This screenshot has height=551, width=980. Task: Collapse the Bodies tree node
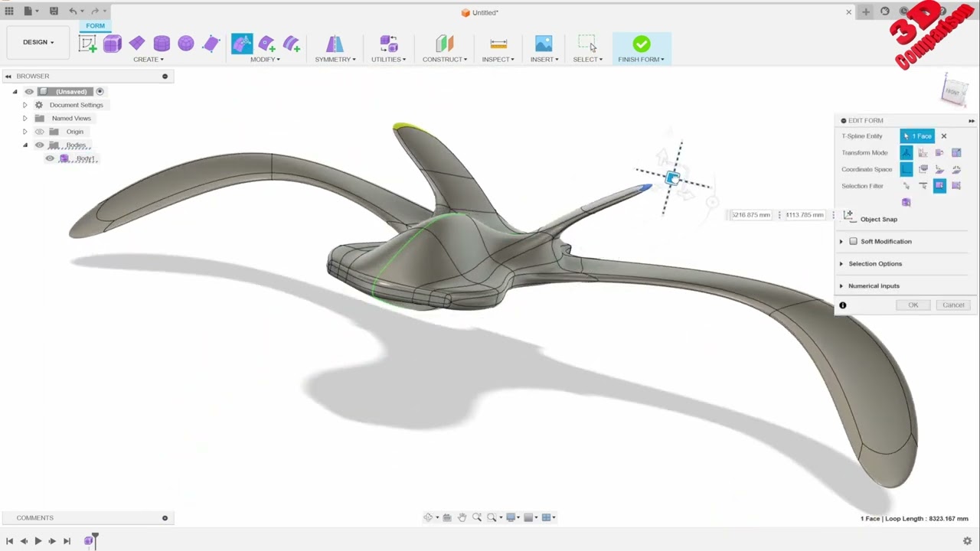24,145
